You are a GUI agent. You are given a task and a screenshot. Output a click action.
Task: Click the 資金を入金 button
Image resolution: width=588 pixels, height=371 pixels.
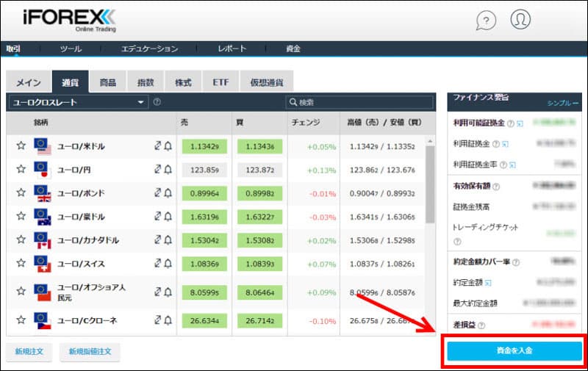(x=514, y=351)
